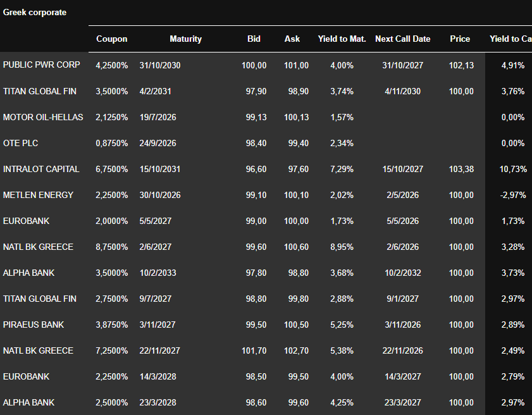This screenshot has height=415, width=532.
Task: Click the 7,29% yield to maturity cell
Action: pyautogui.click(x=342, y=169)
